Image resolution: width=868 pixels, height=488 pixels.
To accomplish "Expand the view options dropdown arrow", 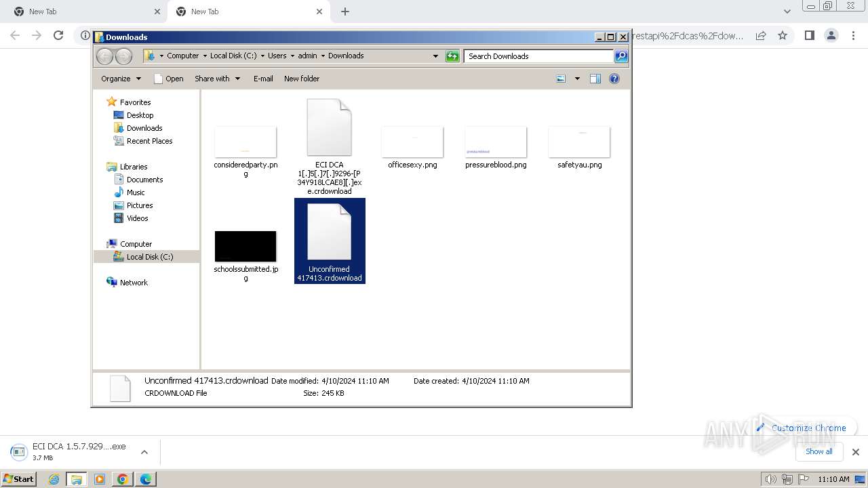I will (577, 79).
